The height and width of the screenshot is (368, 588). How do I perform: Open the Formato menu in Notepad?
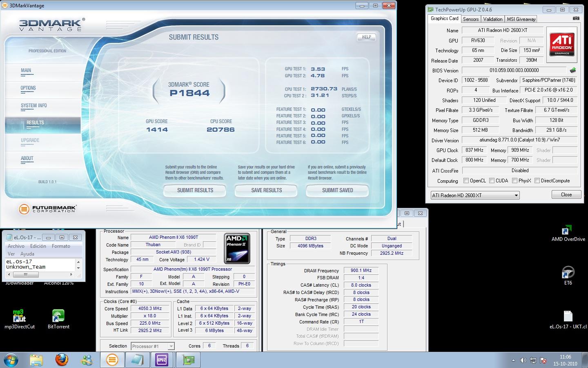pos(61,246)
